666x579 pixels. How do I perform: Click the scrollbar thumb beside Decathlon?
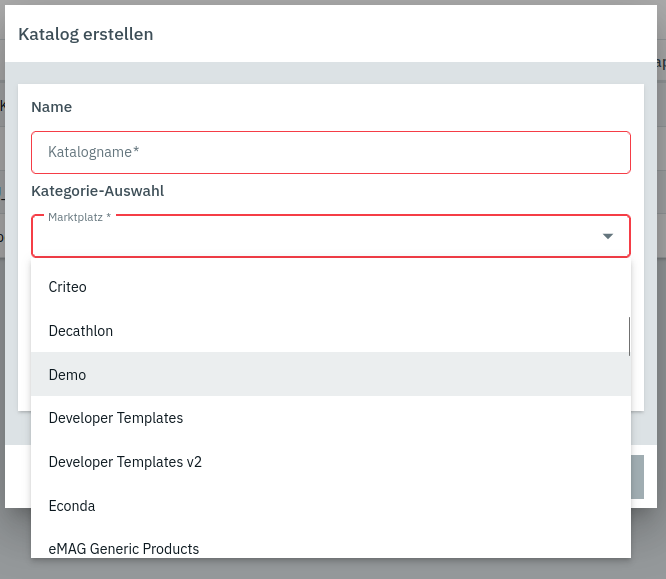(629, 336)
